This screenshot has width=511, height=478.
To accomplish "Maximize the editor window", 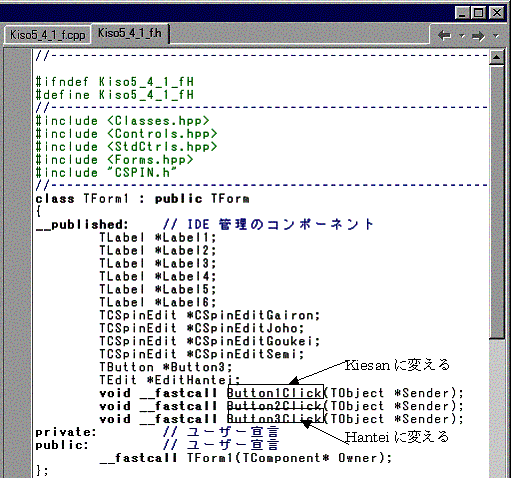I will 478,13.
